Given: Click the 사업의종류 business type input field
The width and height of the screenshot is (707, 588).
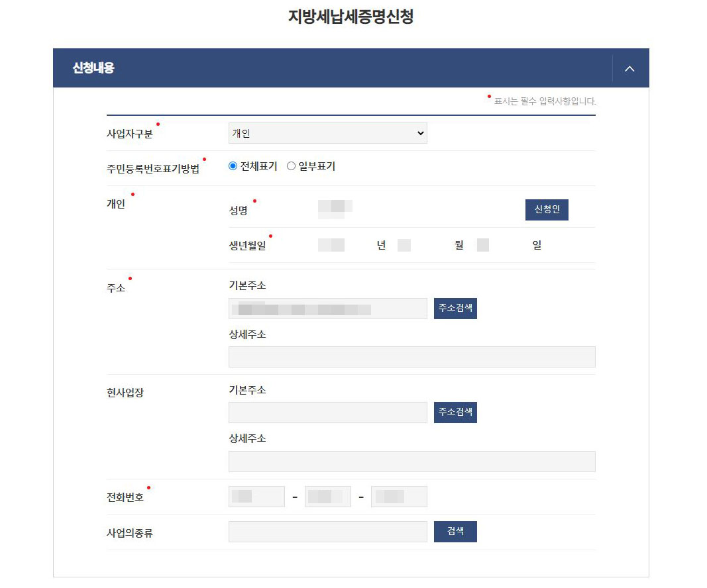Looking at the screenshot, I should (x=327, y=531).
